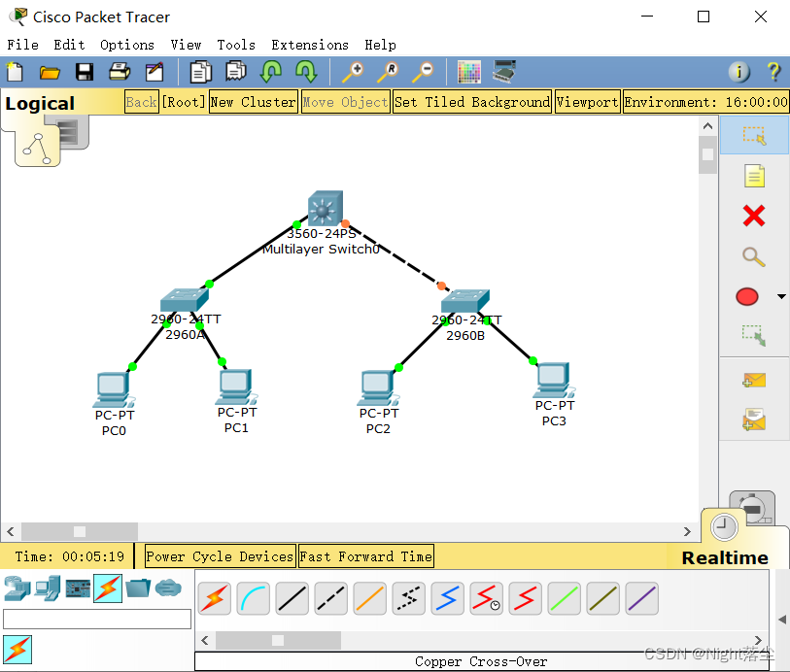Select the Multiuser Connection cloud category
This screenshot has width=790, height=672.
click(168, 588)
